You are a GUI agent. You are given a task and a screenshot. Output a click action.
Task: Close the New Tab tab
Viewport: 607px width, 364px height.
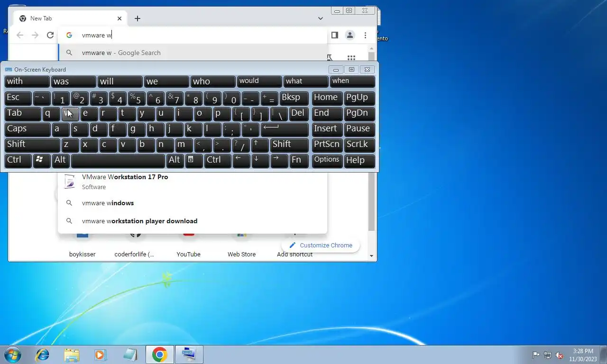point(120,18)
